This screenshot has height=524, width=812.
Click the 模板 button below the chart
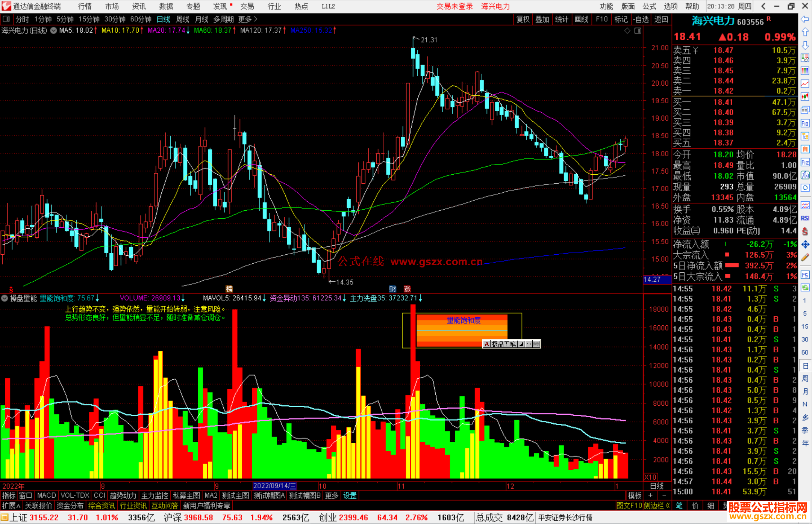tap(635, 495)
